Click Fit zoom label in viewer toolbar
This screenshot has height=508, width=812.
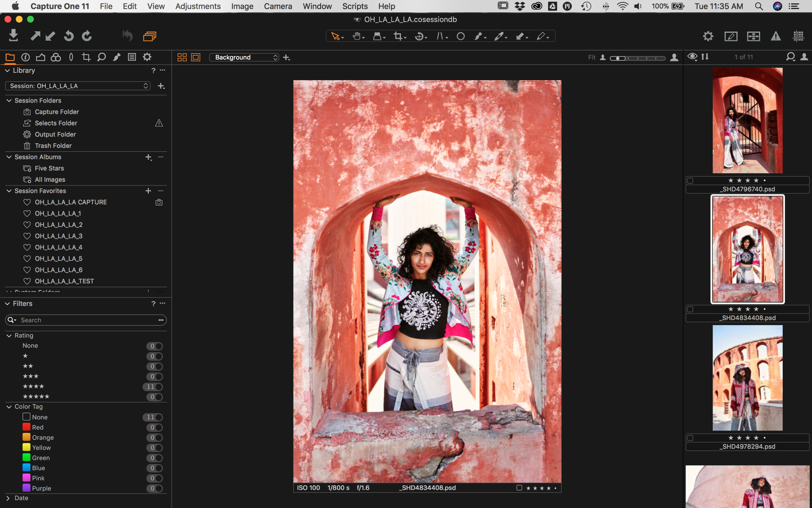point(591,58)
